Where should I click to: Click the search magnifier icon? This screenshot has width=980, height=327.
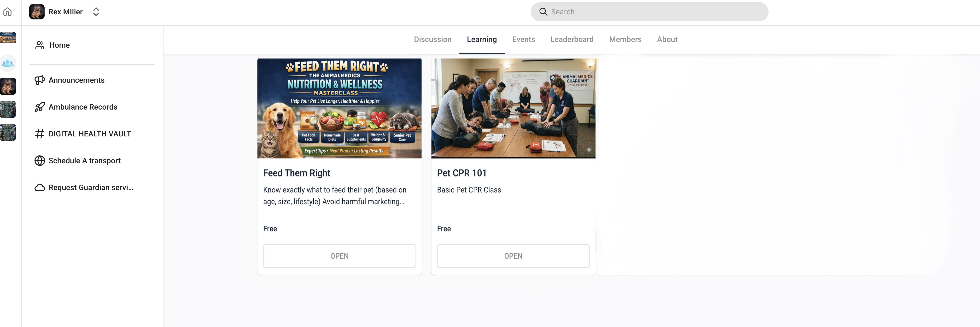point(543,12)
